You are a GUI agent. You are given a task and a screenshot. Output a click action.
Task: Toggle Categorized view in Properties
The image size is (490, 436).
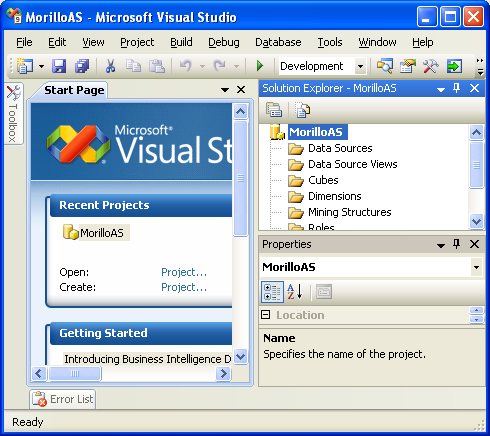pyautogui.click(x=272, y=292)
